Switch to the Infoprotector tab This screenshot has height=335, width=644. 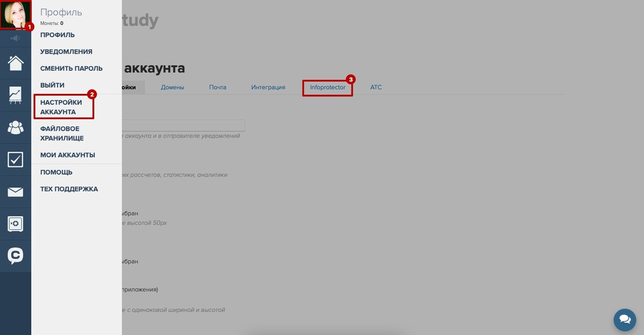click(327, 87)
